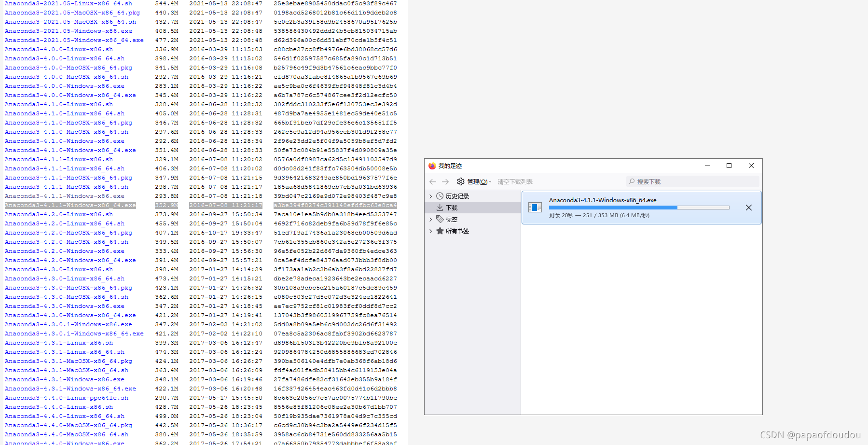This screenshot has width=868, height=445.
Task: Select the 下载 sidebar item
Action: (472, 208)
